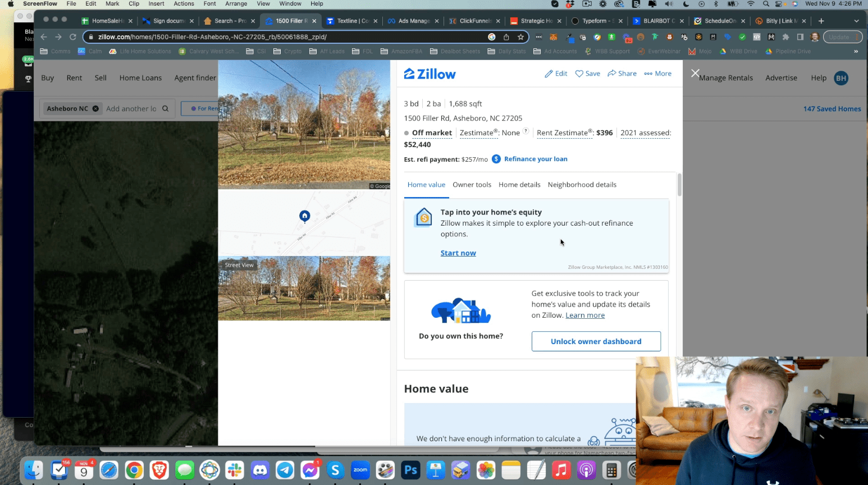Open the Street View thumbnail

304,289
